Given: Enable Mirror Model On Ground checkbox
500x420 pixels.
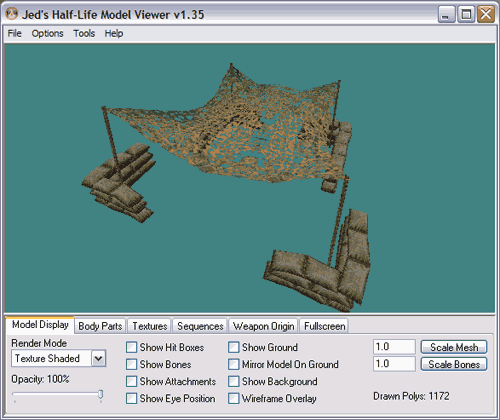Looking at the screenshot, I should click(x=234, y=364).
